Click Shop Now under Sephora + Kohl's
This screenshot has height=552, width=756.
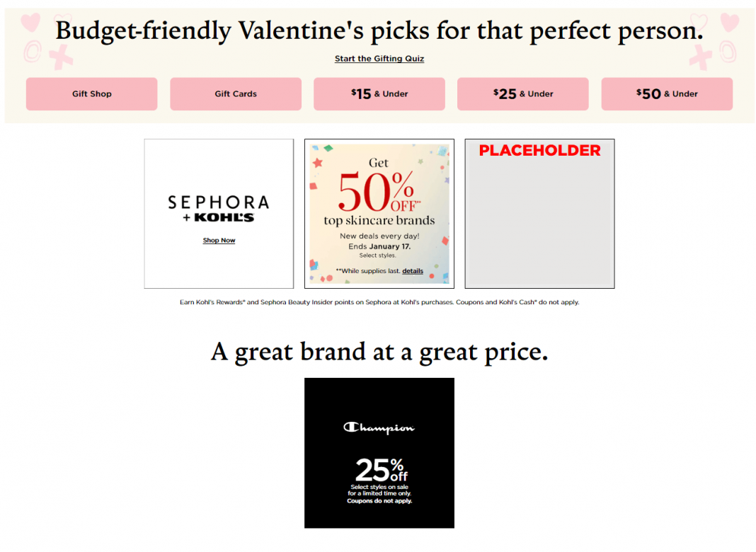[219, 240]
